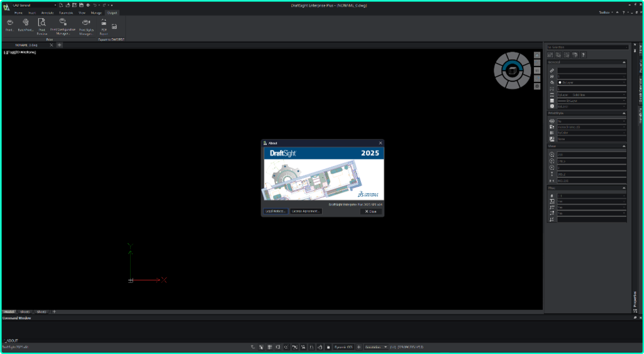Screen dimensions: 644x354
Task: Select the Model tab at bottom
Action: pos(9,312)
